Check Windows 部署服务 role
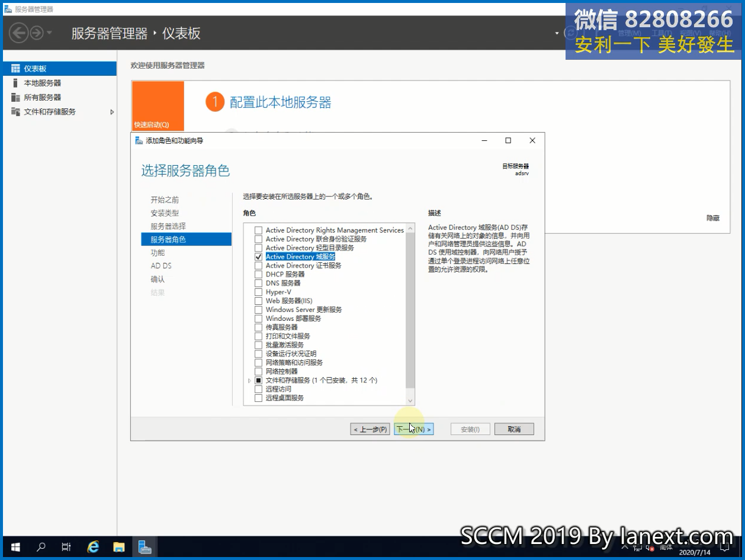The width and height of the screenshot is (745, 560). point(258,318)
